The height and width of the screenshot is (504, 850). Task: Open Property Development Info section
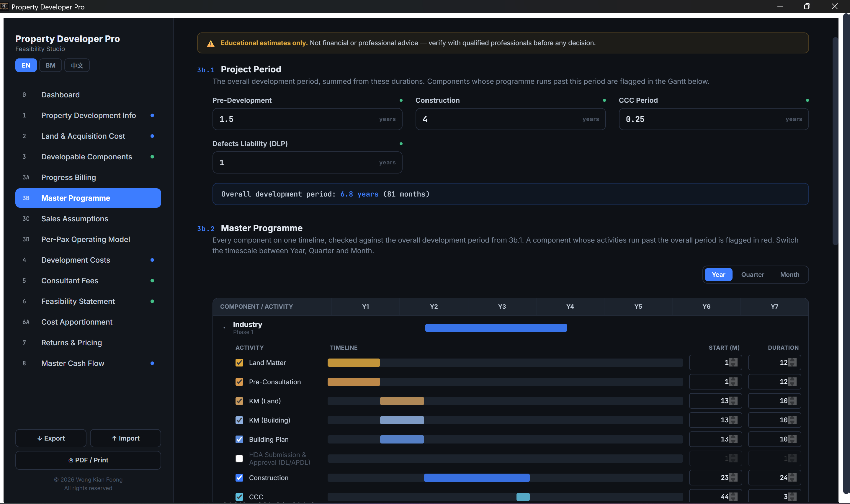(x=88, y=115)
